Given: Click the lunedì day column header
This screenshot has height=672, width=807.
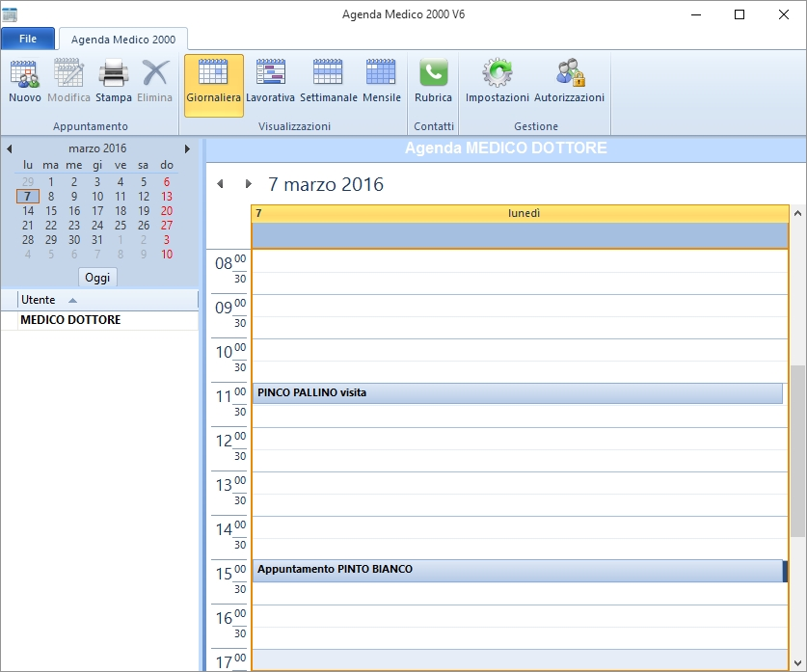Looking at the screenshot, I should [x=520, y=213].
